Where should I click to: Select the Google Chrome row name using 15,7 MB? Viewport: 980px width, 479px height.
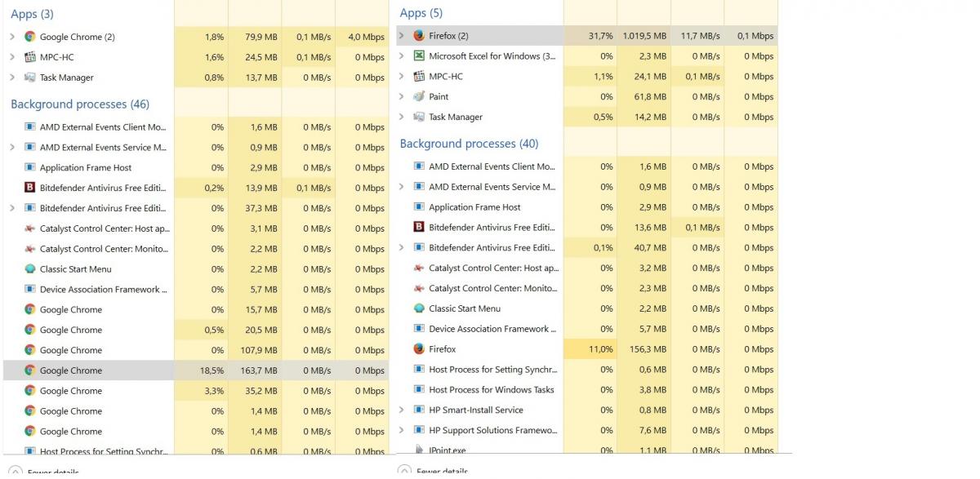(71, 309)
